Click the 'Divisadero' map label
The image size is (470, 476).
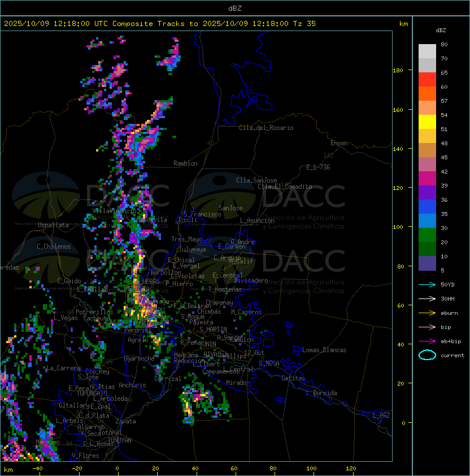click(251, 280)
